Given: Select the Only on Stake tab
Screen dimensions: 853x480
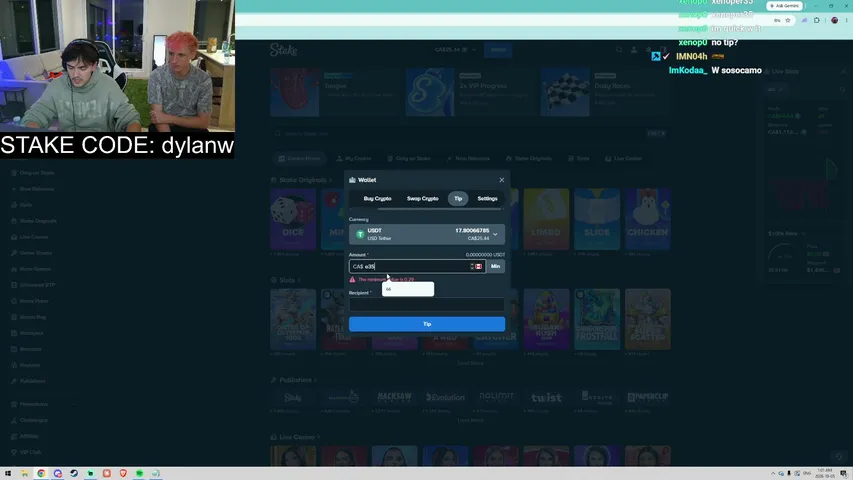Looking at the screenshot, I should click(409, 158).
